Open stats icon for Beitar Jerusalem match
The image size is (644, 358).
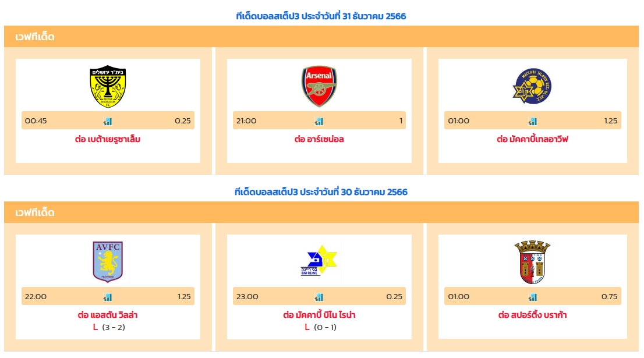[108, 121]
